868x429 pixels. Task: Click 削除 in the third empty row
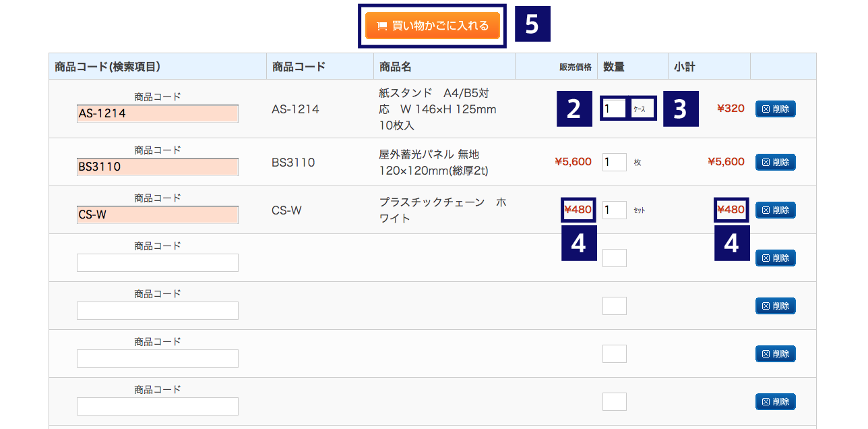click(775, 353)
